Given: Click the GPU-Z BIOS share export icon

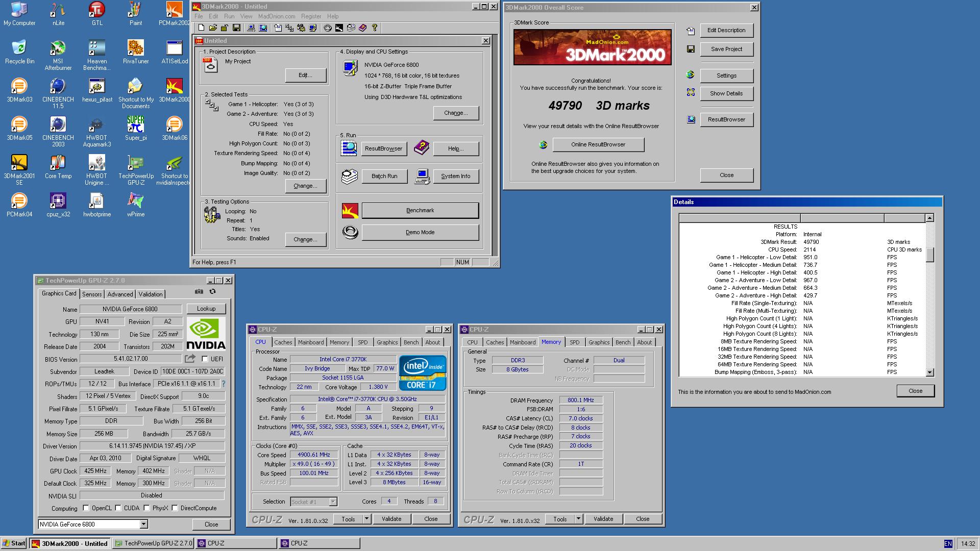Looking at the screenshot, I should tap(190, 359).
